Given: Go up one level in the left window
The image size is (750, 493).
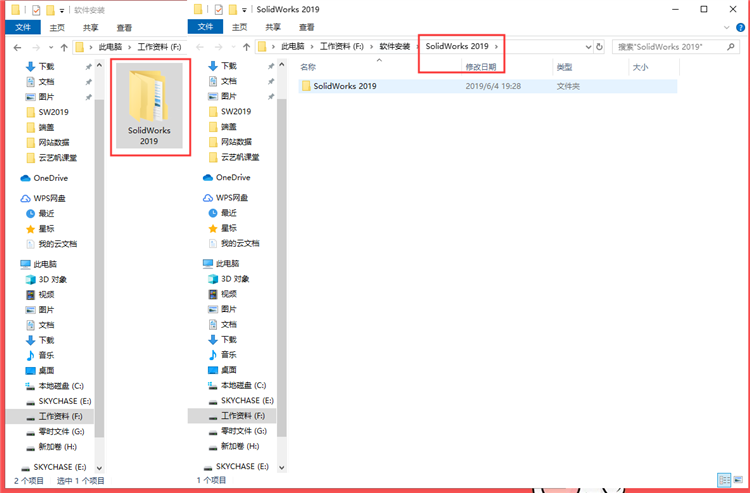Looking at the screenshot, I should click(x=64, y=47).
